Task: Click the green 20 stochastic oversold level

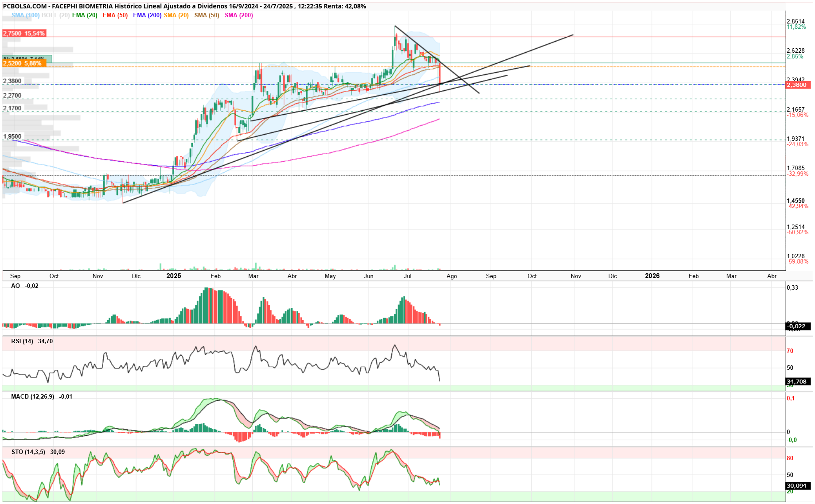Action: pyautogui.click(x=790, y=492)
